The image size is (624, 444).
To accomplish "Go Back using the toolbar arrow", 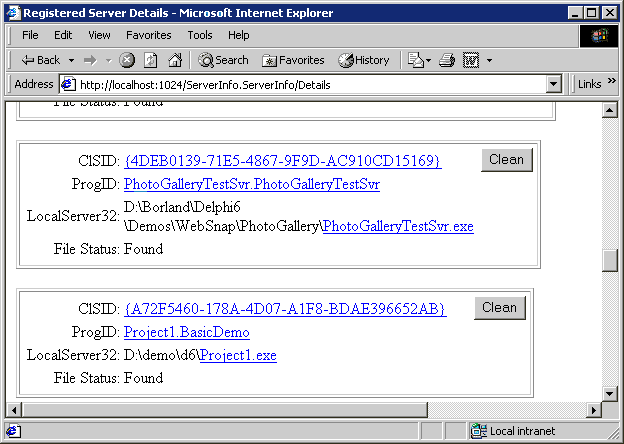I will [40, 60].
